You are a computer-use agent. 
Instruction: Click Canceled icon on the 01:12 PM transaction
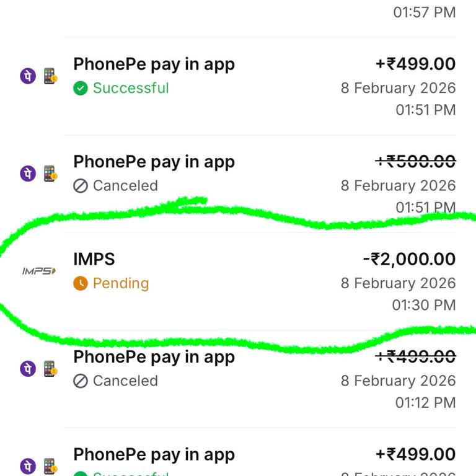(x=81, y=381)
